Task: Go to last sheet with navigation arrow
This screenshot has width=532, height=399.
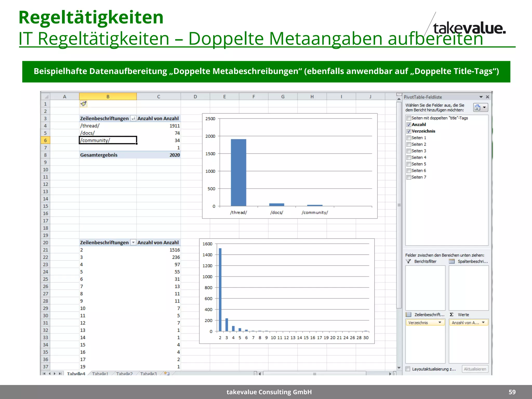Action: (60, 374)
